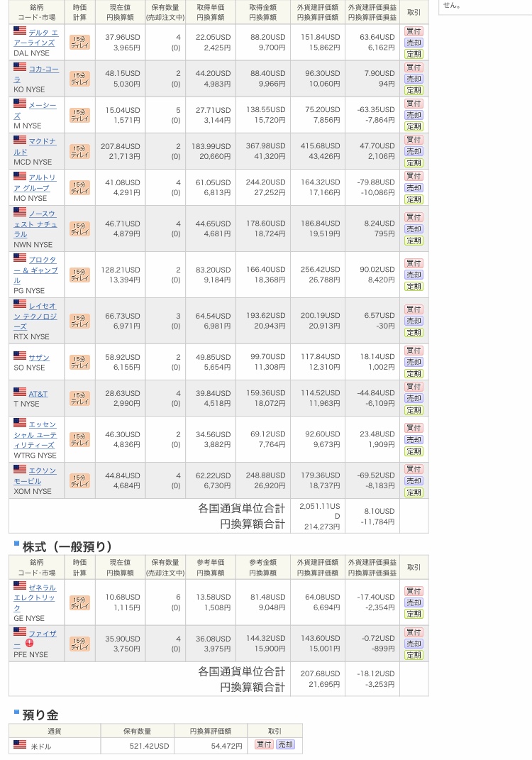Click the 15分ディレイ badge in PG row
The height and width of the screenshot is (760, 532).
point(80,275)
